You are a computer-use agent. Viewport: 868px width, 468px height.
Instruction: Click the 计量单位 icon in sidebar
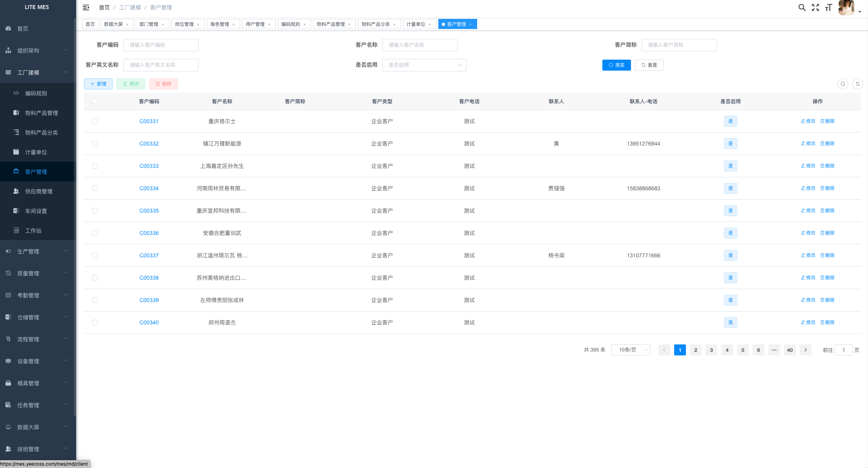click(16, 152)
